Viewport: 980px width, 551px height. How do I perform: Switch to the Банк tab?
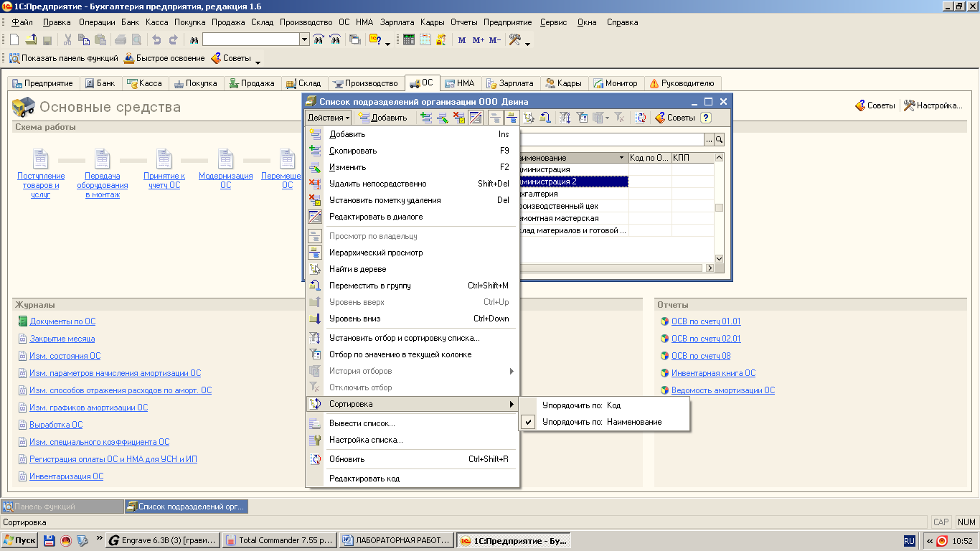100,83
